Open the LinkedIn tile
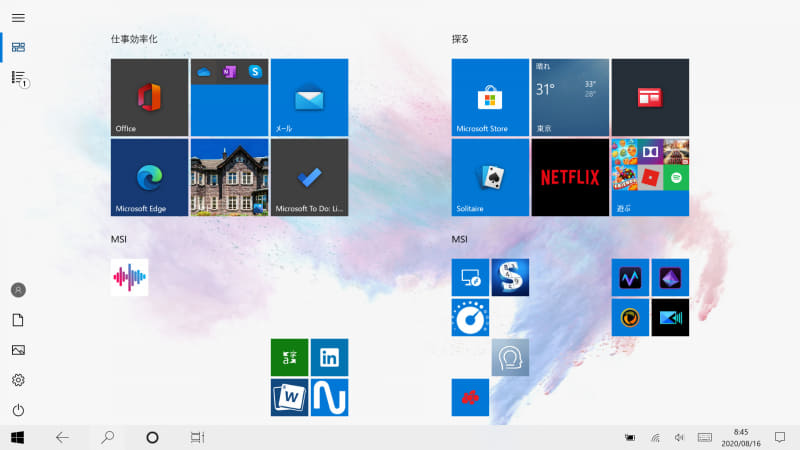The image size is (800, 450). 330,357
